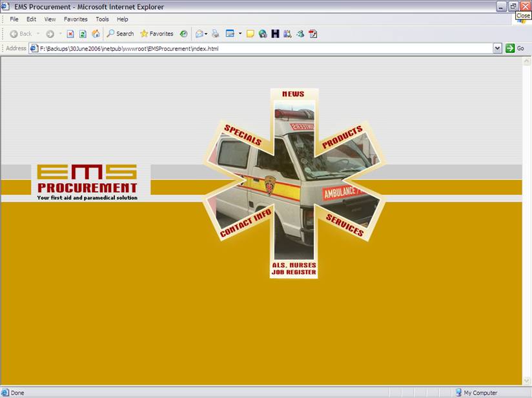Go to the Home page icon
This screenshot has height=398, width=532.
click(96, 34)
